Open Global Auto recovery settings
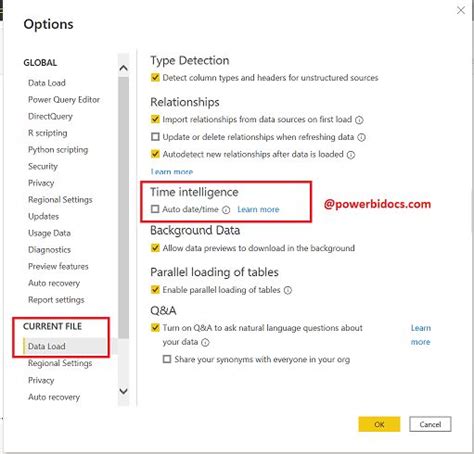Viewport: 474px width, 454px height. [x=54, y=283]
